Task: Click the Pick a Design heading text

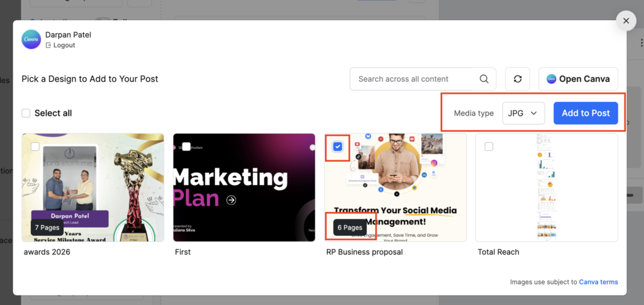Action: pyautogui.click(x=90, y=79)
